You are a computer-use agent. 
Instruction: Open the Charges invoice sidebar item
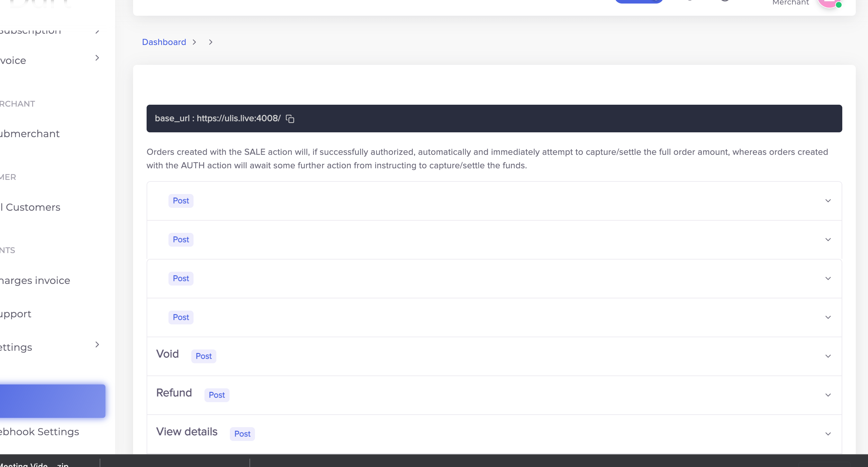click(x=35, y=280)
